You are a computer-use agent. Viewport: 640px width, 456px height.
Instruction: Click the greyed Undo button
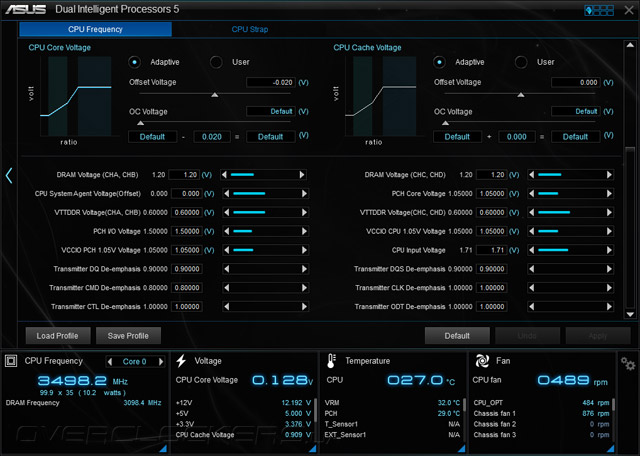527,336
